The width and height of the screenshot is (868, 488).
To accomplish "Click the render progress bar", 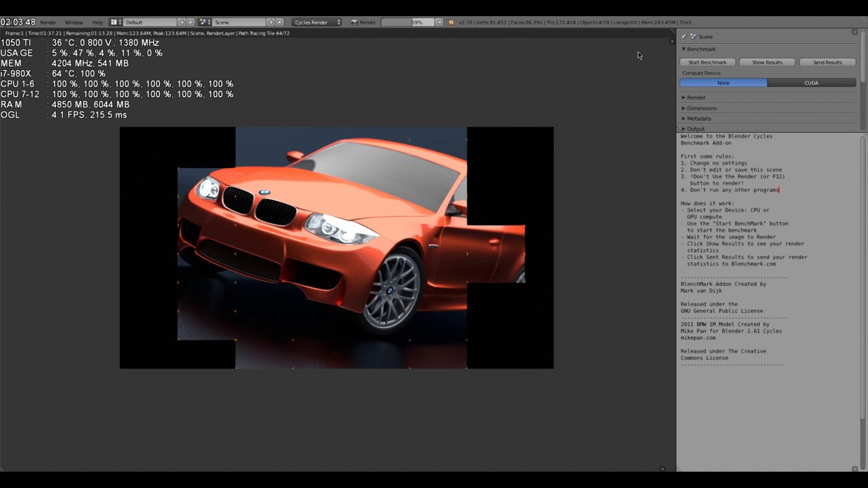I will pos(408,22).
